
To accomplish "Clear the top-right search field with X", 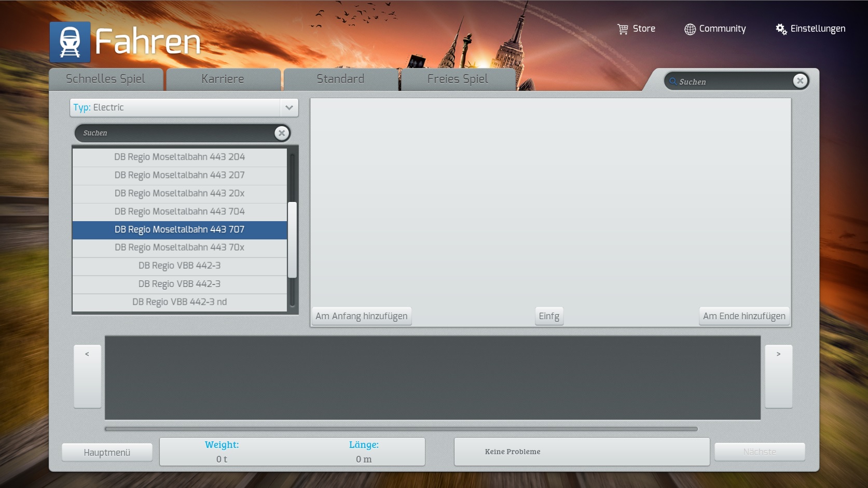I will pyautogui.click(x=800, y=80).
